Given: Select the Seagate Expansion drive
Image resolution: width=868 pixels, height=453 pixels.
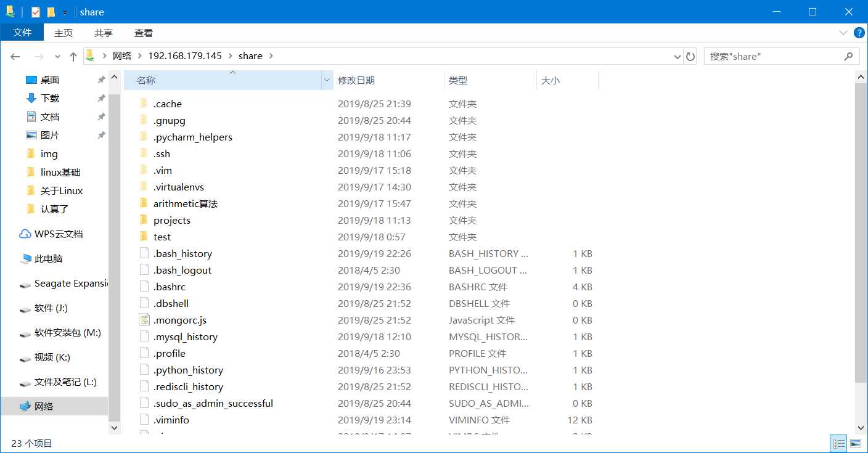Looking at the screenshot, I should 71,284.
